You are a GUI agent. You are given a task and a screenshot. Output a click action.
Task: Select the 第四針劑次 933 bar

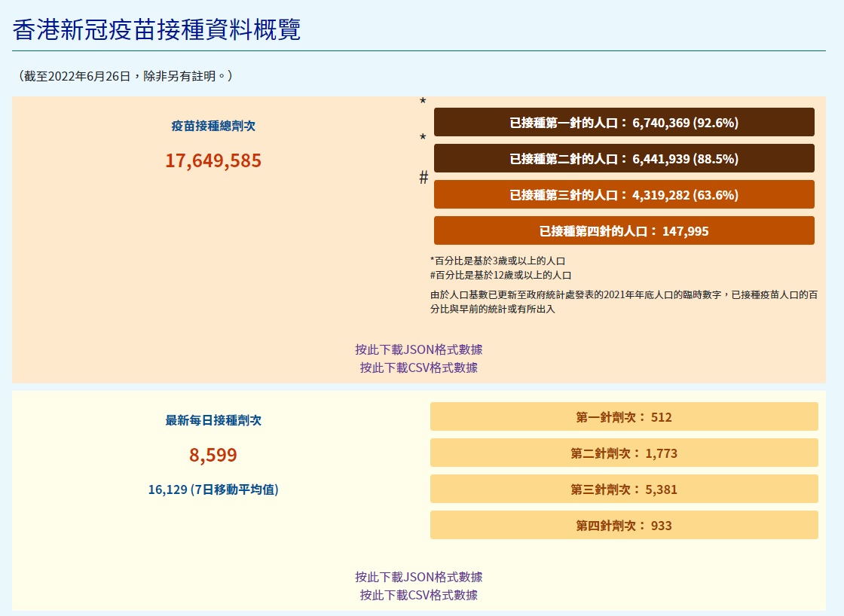click(624, 526)
